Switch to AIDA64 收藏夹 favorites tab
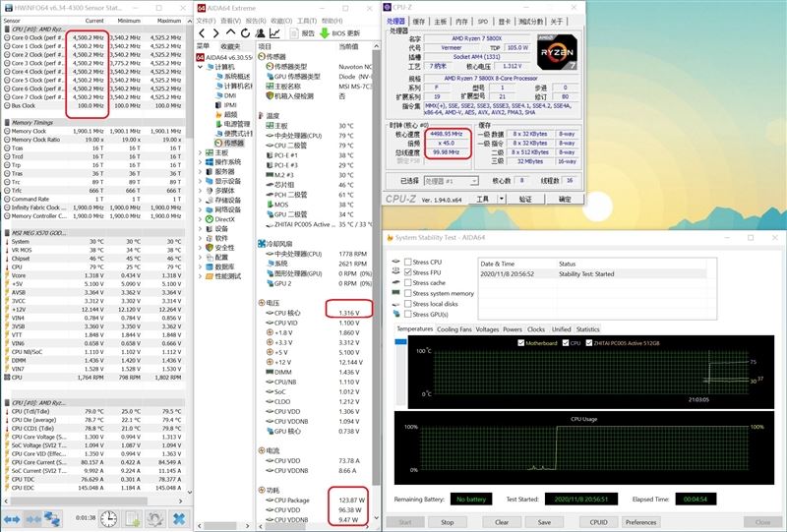 click(x=230, y=46)
